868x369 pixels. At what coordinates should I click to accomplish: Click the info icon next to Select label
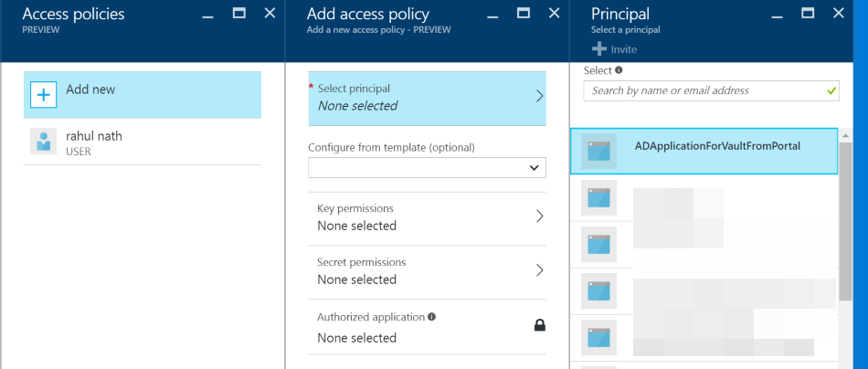tap(619, 70)
